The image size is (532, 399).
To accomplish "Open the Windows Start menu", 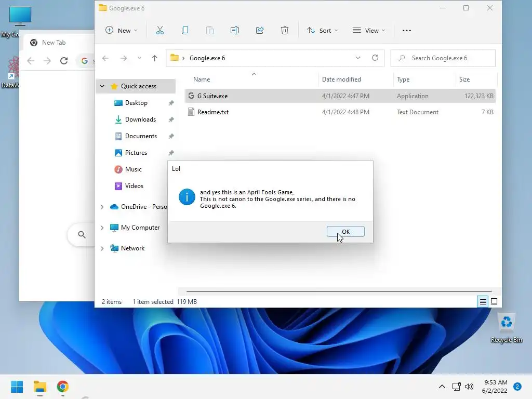I will tap(17, 387).
